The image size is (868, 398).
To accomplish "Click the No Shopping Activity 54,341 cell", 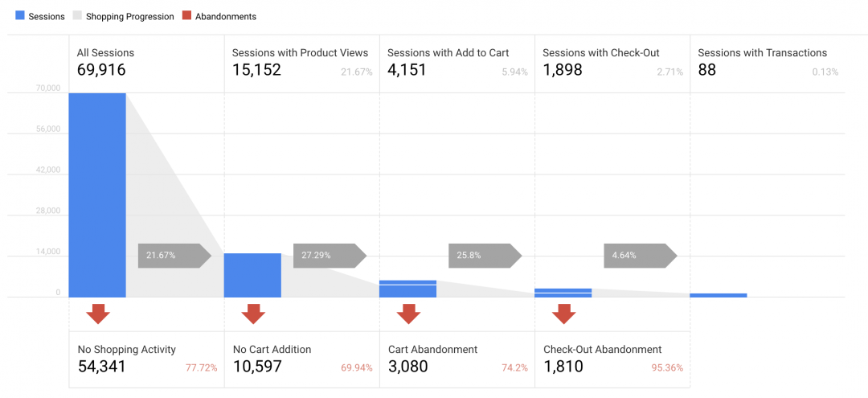I will coord(147,359).
